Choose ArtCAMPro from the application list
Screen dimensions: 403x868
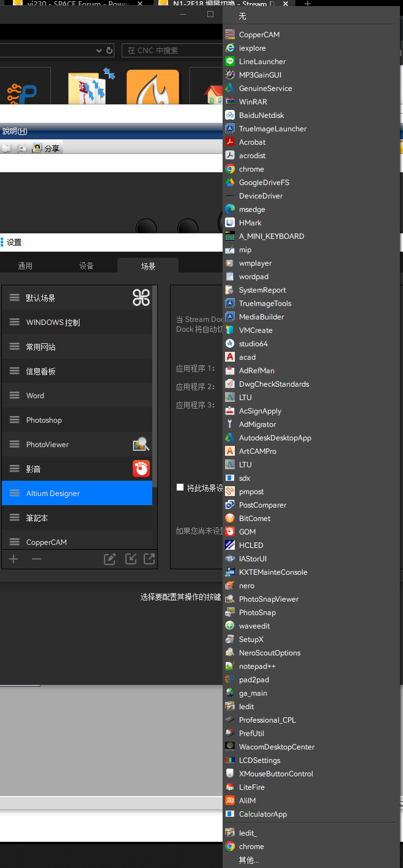(x=312, y=451)
